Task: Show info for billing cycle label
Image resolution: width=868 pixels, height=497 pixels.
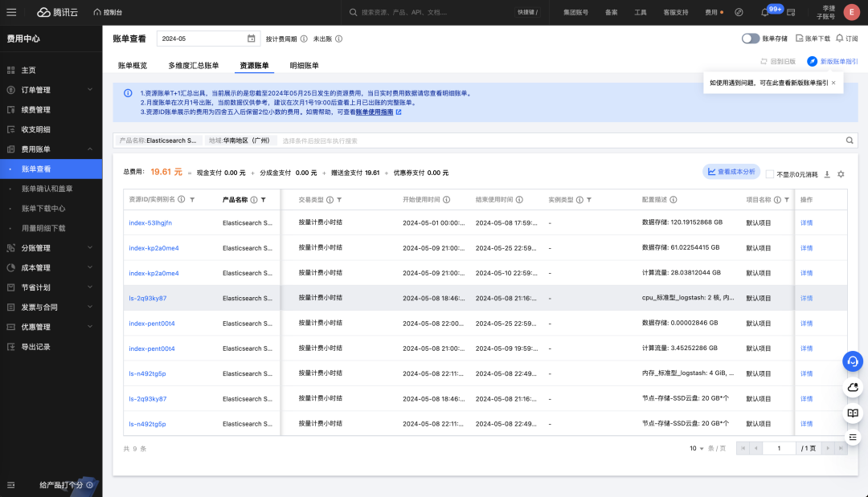Action: [304, 39]
